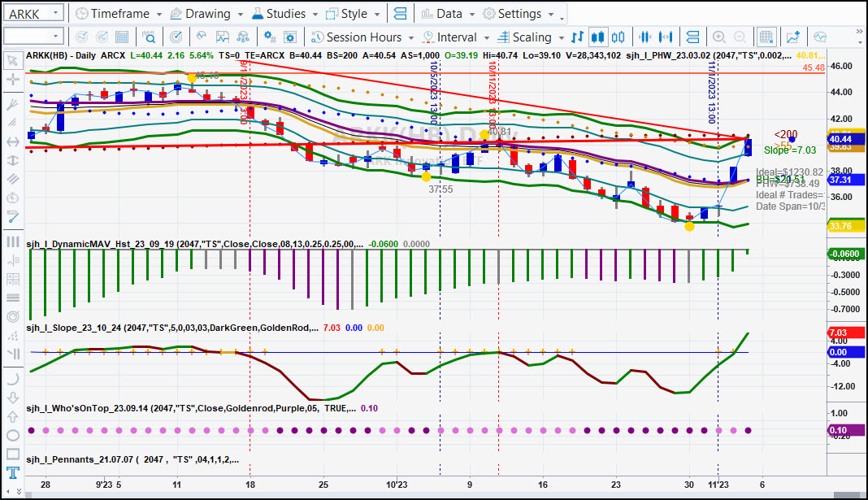Click the target with arrow icon
The image size is (868, 500).
tap(176, 37)
